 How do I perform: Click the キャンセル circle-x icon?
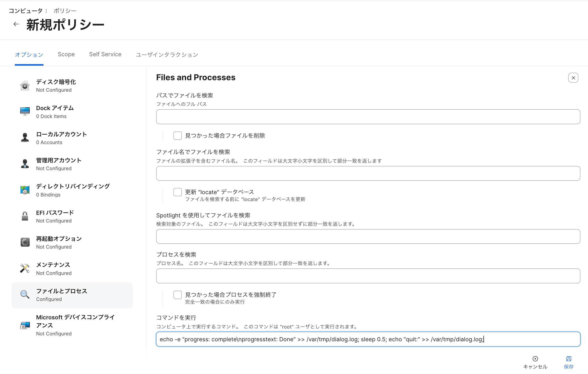(535, 359)
